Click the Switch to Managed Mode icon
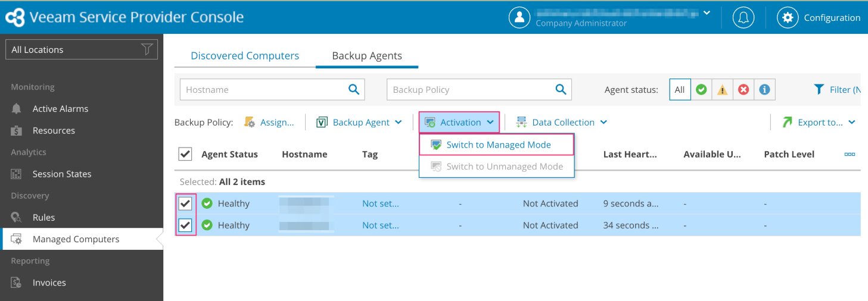Viewport: 868px width, 301px height. click(436, 145)
